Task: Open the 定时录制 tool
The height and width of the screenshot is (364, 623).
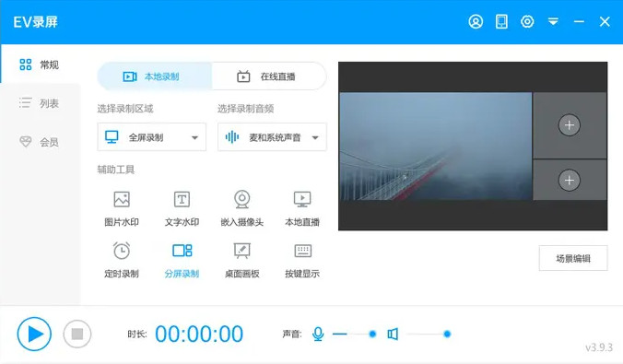Action: 122,260
